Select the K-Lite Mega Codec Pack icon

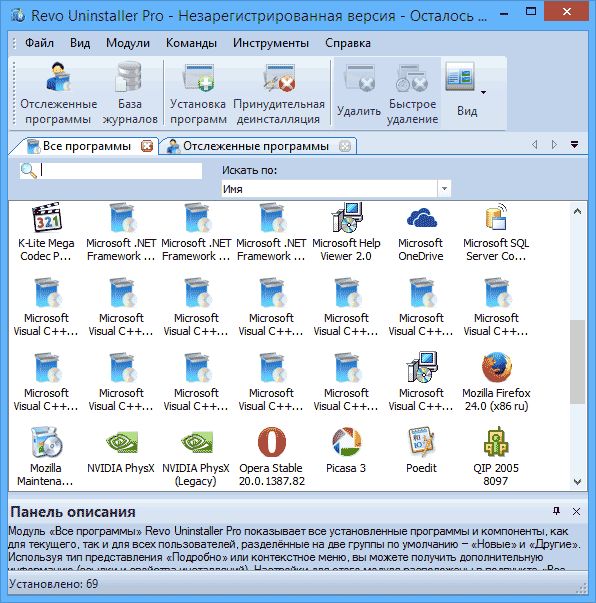(x=46, y=232)
